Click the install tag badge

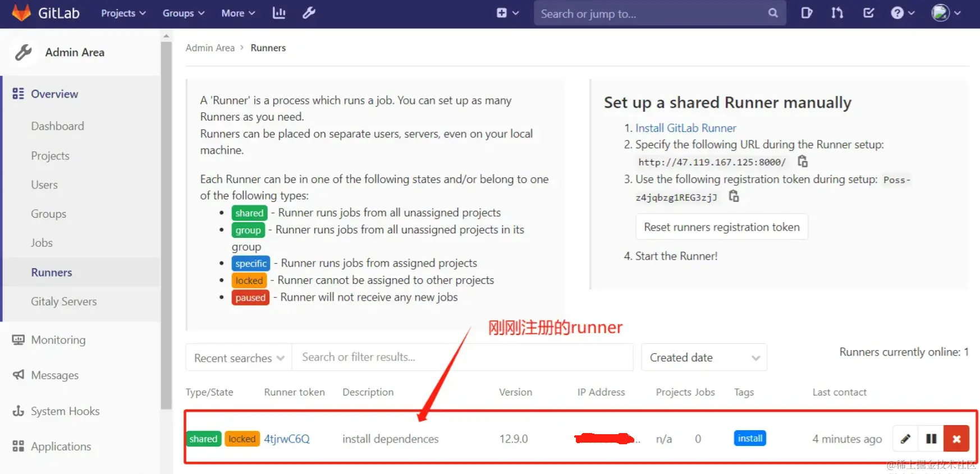coord(750,438)
